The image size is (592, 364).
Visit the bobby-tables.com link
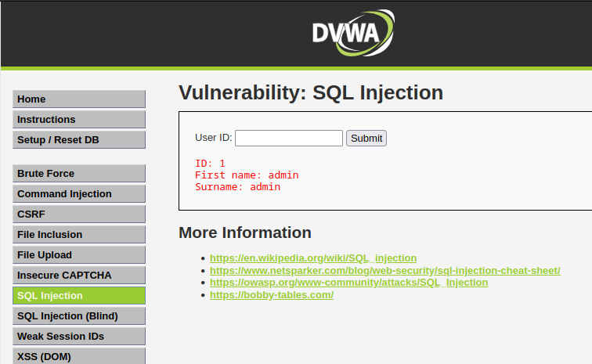click(272, 295)
